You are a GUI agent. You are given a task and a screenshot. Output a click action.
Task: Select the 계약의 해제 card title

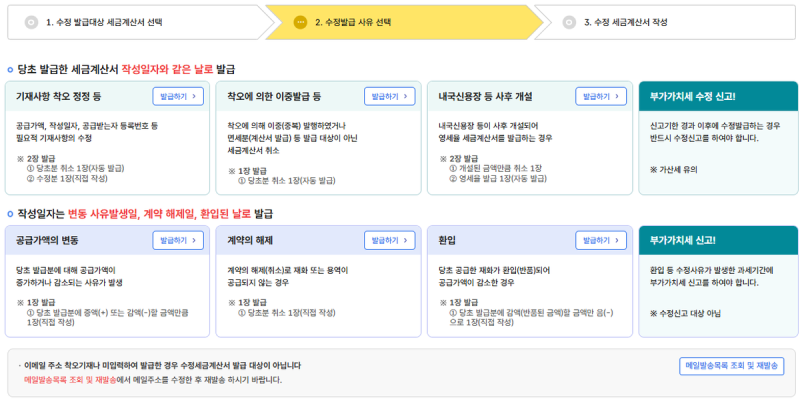click(251, 240)
